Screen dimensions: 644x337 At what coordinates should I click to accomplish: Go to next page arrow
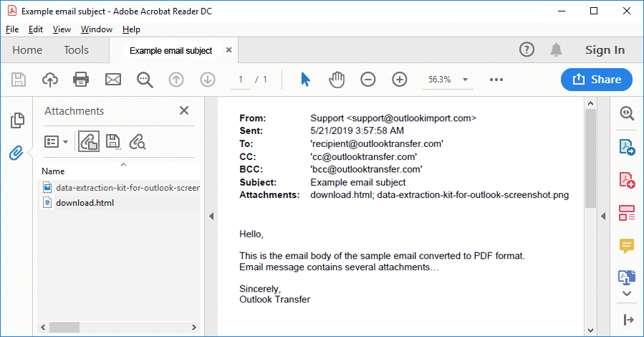point(208,80)
